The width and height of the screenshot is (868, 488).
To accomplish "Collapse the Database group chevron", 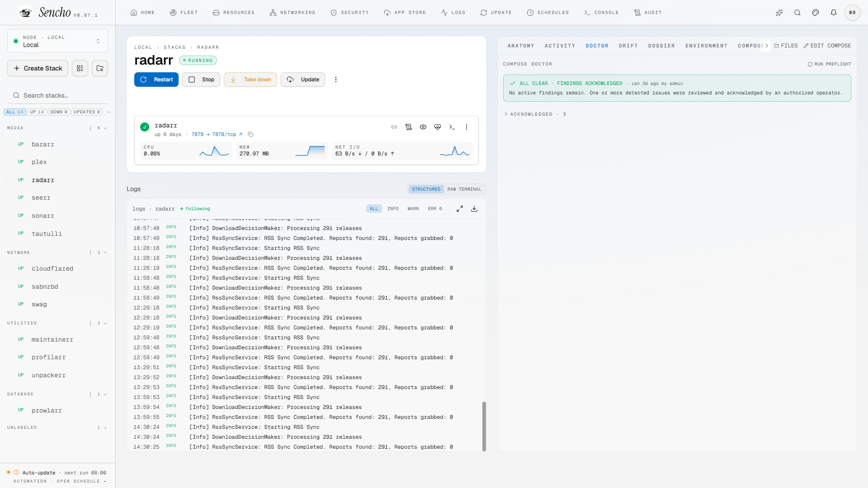I will [105, 394].
